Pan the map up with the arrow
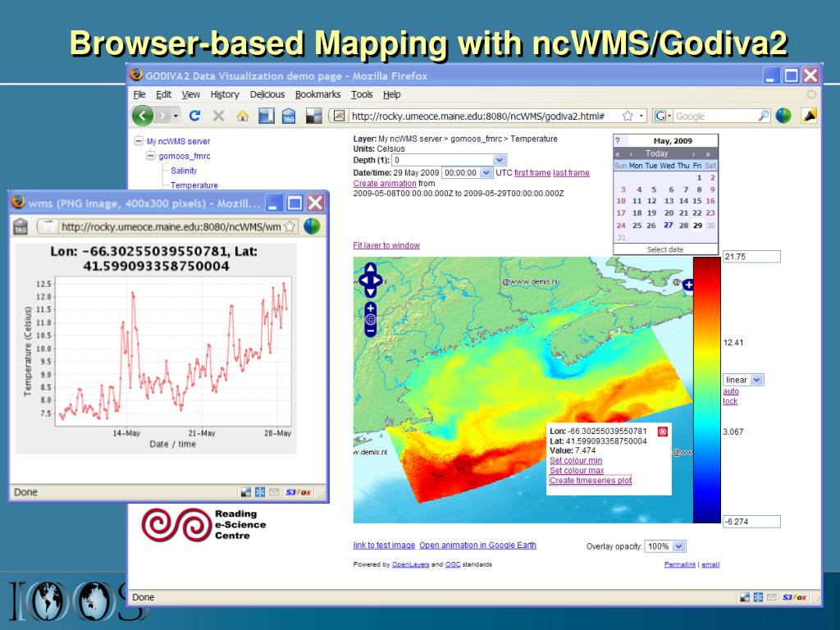Screen dimensions: 840x630 (370, 269)
